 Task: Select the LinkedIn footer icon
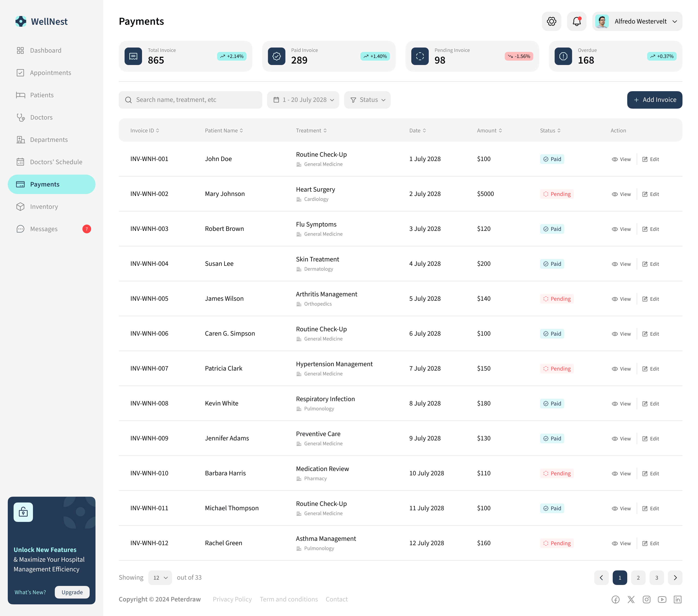677,599
